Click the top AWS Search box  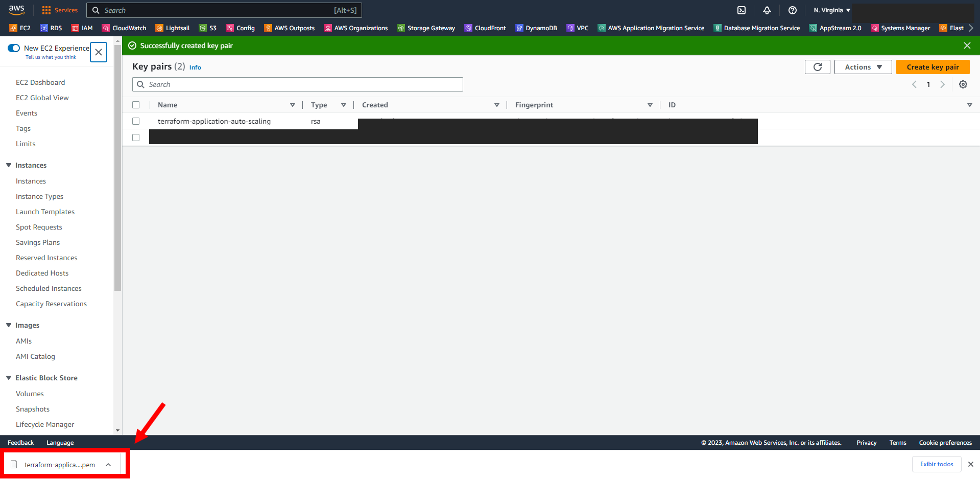pyautogui.click(x=224, y=10)
